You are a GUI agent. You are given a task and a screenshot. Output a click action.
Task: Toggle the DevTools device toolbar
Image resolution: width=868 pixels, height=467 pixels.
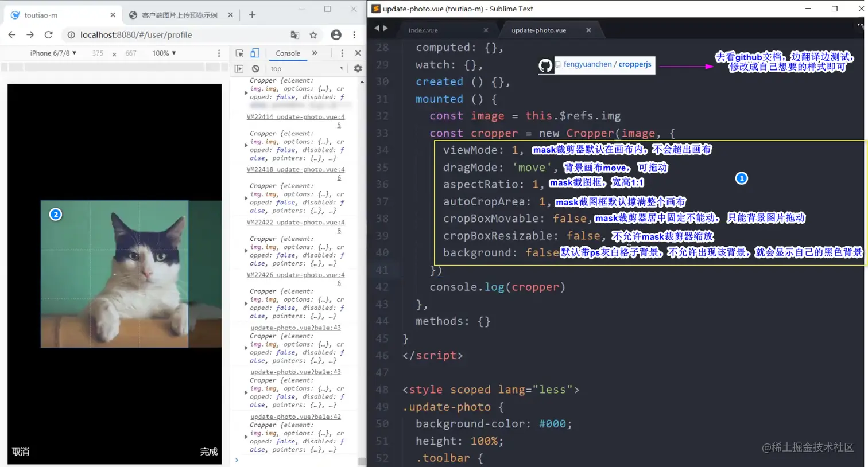pyautogui.click(x=255, y=53)
